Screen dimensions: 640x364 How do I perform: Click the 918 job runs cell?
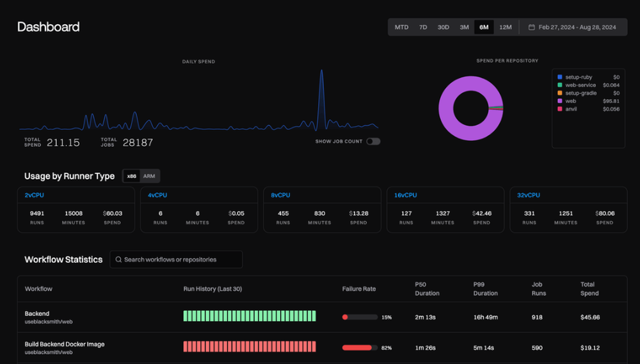tap(537, 317)
